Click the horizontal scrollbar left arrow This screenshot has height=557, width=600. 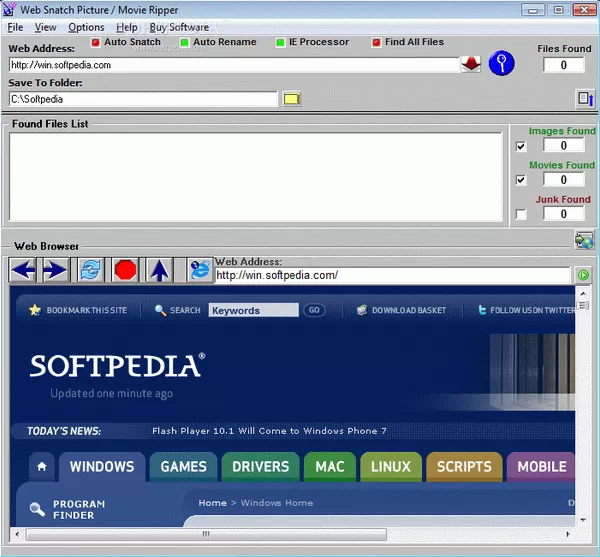(x=17, y=534)
